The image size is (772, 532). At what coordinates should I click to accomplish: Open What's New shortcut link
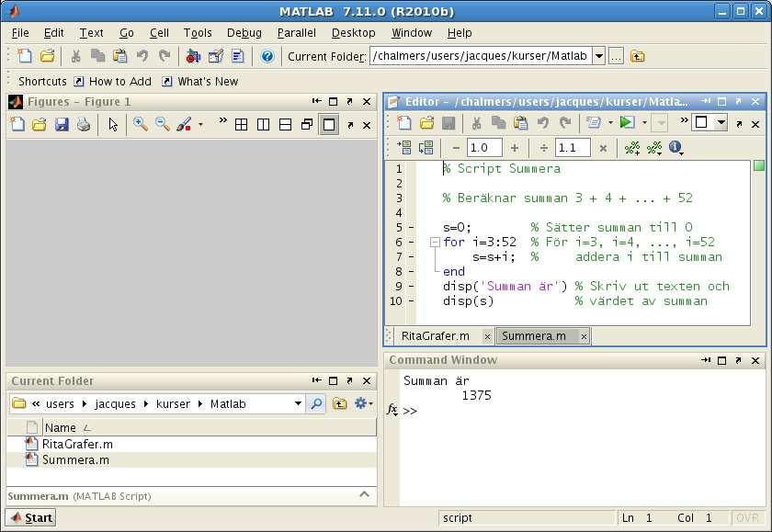click(x=200, y=82)
